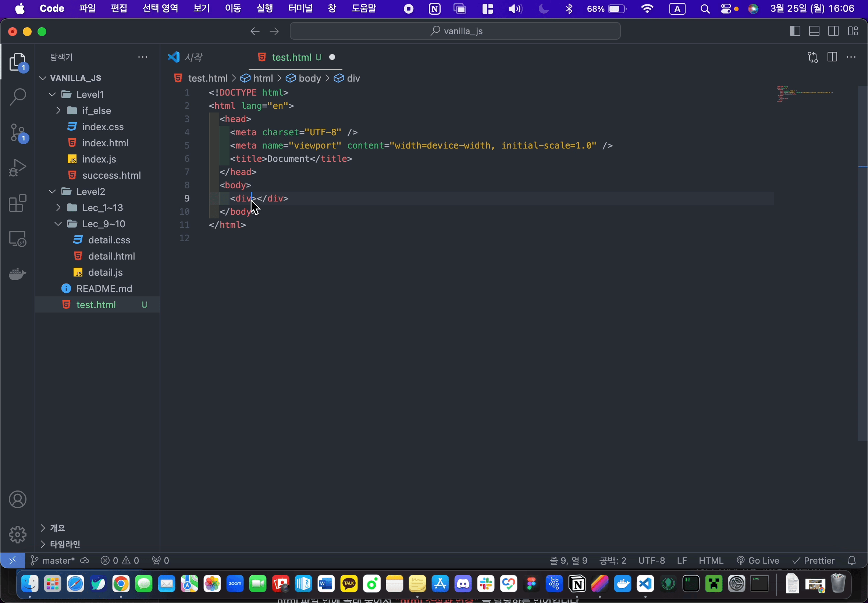The image size is (868, 603).
Task: Click the Manage gear icon
Action: tap(17, 535)
